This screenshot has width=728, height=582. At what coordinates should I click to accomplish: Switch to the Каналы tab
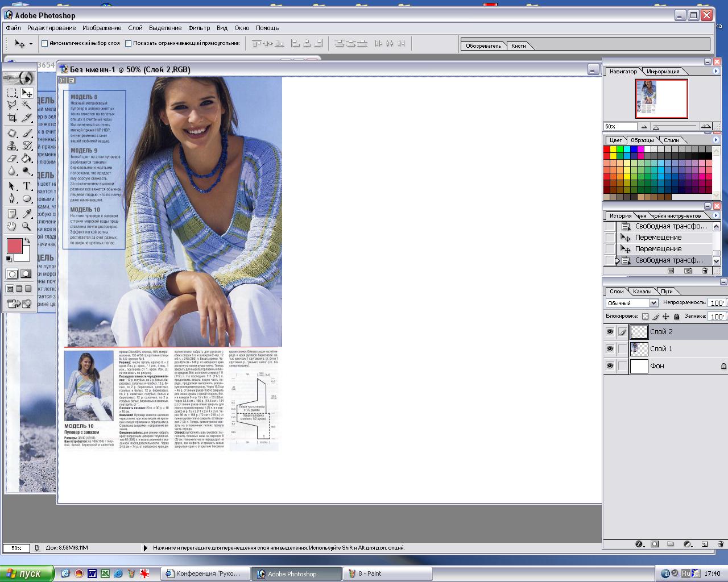[x=642, y=291]
